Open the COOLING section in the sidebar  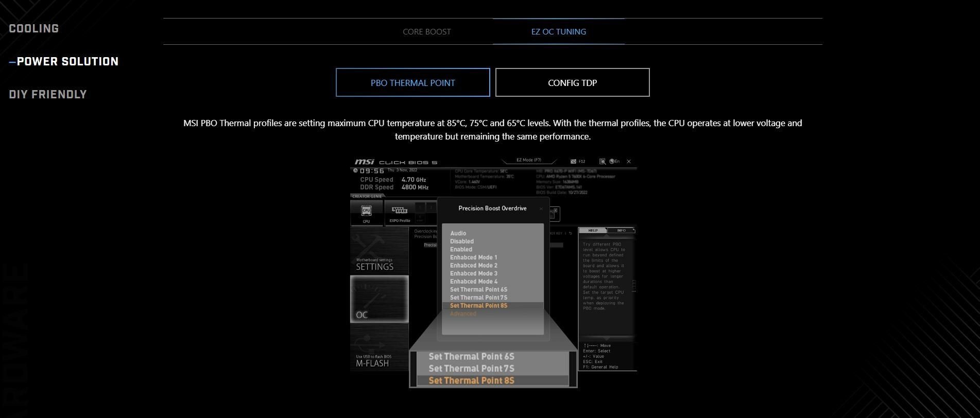coord(34,28)
